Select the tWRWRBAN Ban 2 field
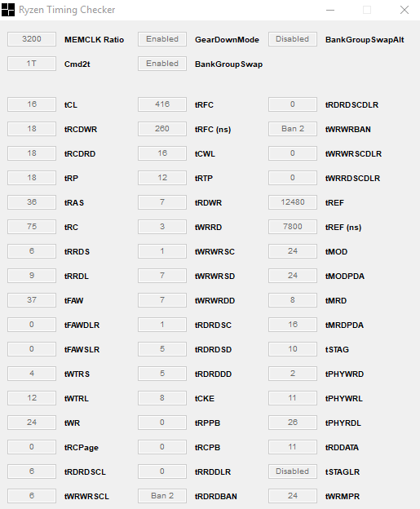 [293, 129]
